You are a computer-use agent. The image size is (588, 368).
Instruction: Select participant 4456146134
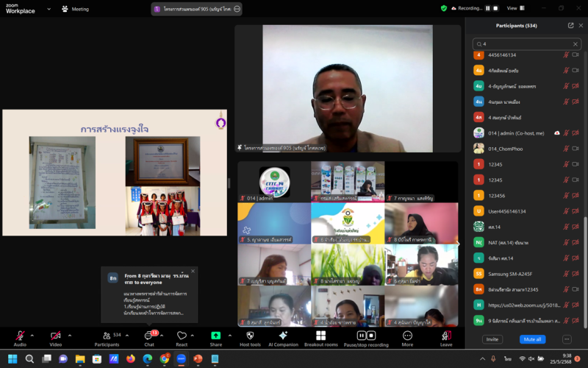526,54
